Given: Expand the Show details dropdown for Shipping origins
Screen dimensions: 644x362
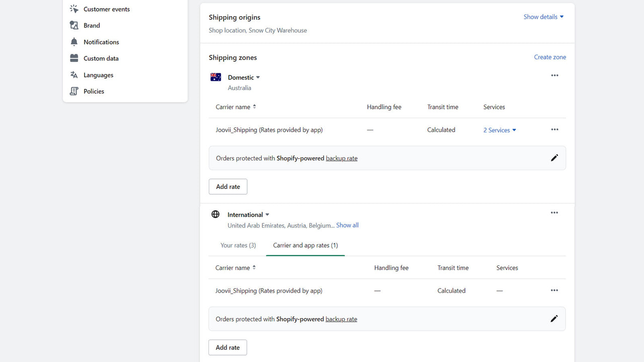Looking at the screenshot, I should [543, 17].
